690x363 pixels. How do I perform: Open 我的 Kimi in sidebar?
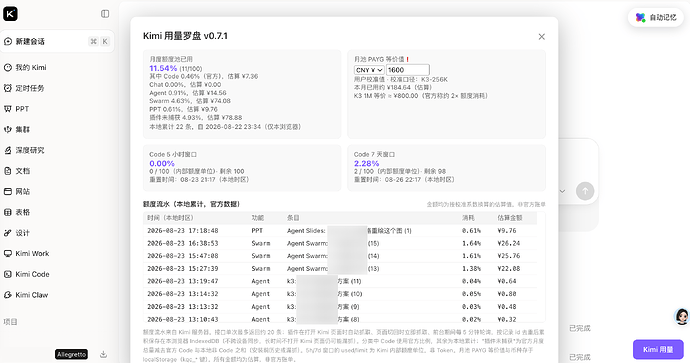point(31,67)
